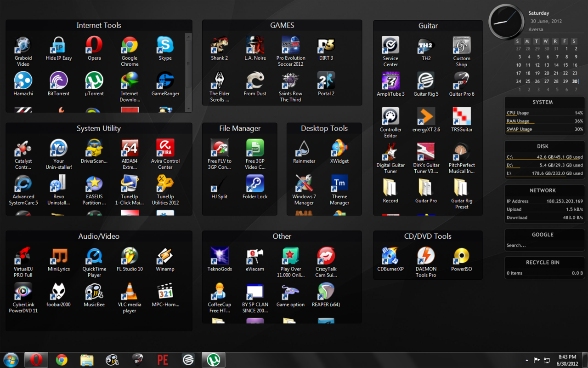Open Avira Control Center
This screenshot has width=588, height=368.
coord(165,155)
